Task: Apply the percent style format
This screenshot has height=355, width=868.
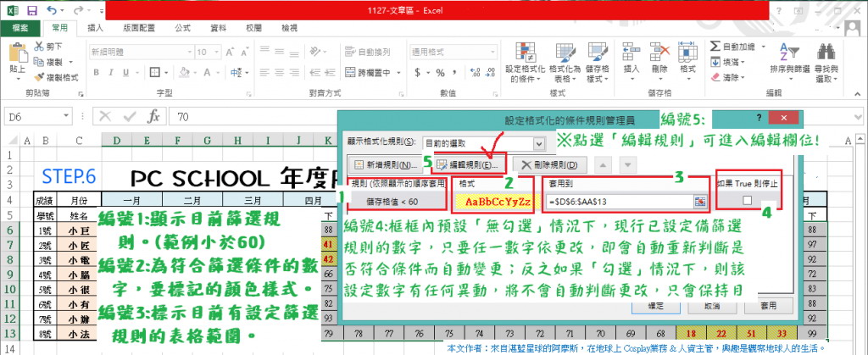Action: pos(441,72)
